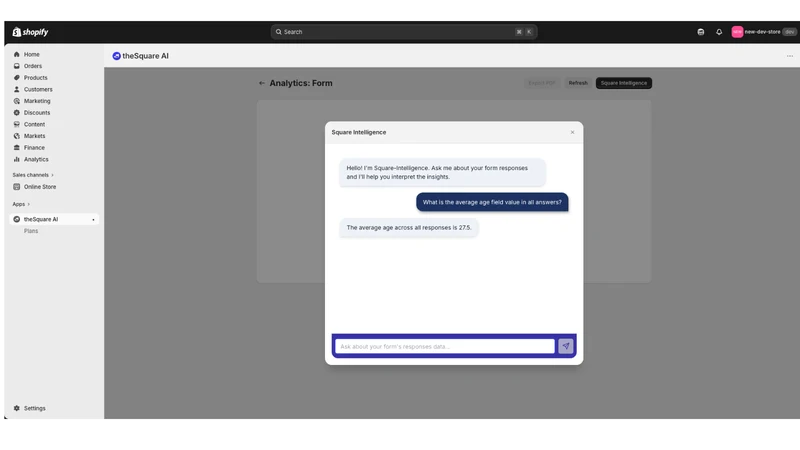Click the Content sidebar icon
This screenshot has height=450, width=800.
tap(16, 124)
